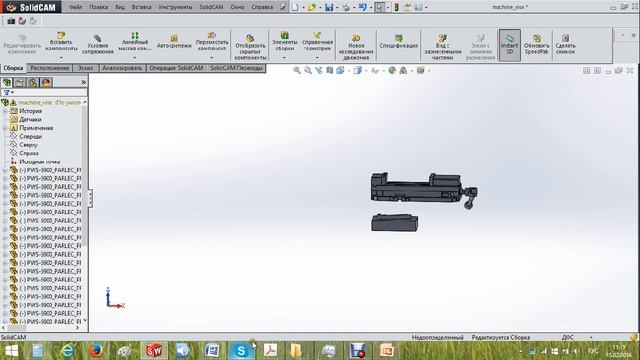Click the Print icon in title toolbar

[346, 7]
